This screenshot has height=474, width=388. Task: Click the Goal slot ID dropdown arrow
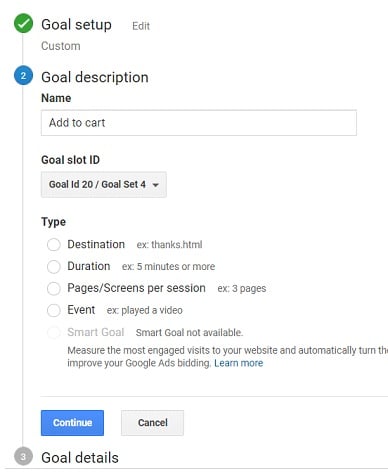155,185
